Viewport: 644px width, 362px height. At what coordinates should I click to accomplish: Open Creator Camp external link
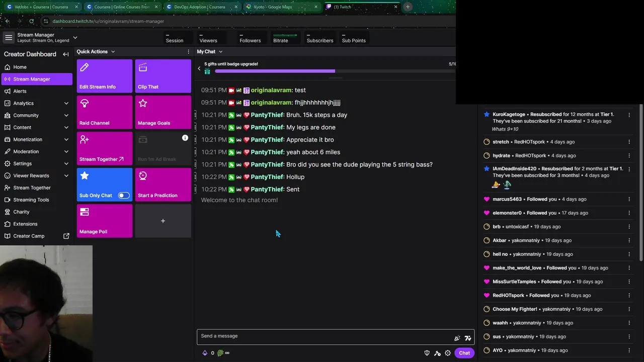[x=36, y=236]
